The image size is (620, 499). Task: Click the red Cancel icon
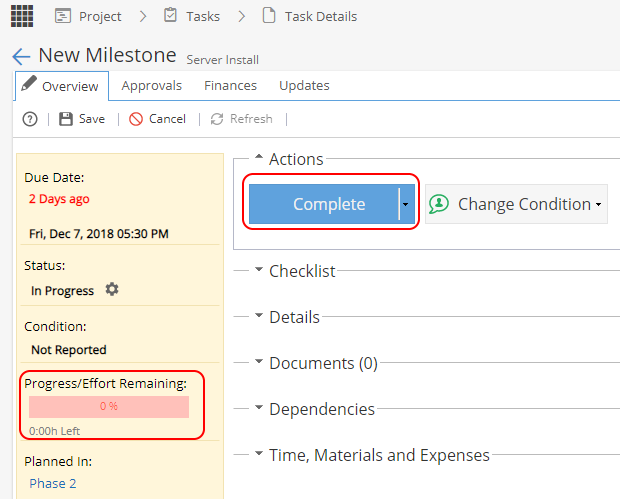(136, 119)
